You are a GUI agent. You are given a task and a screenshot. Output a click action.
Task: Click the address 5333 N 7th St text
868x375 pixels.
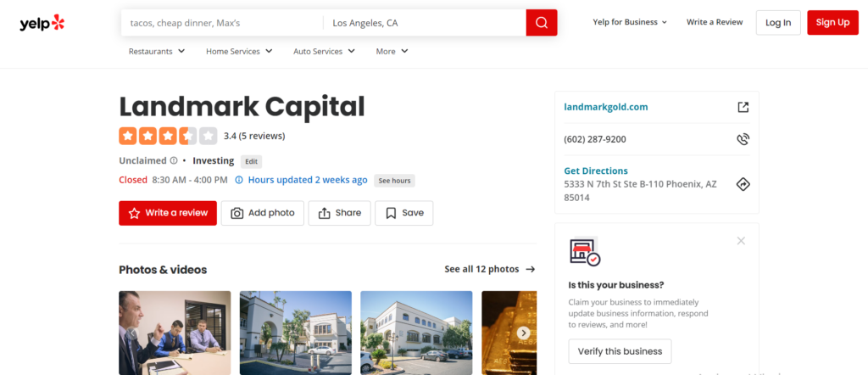pos(640,191)
